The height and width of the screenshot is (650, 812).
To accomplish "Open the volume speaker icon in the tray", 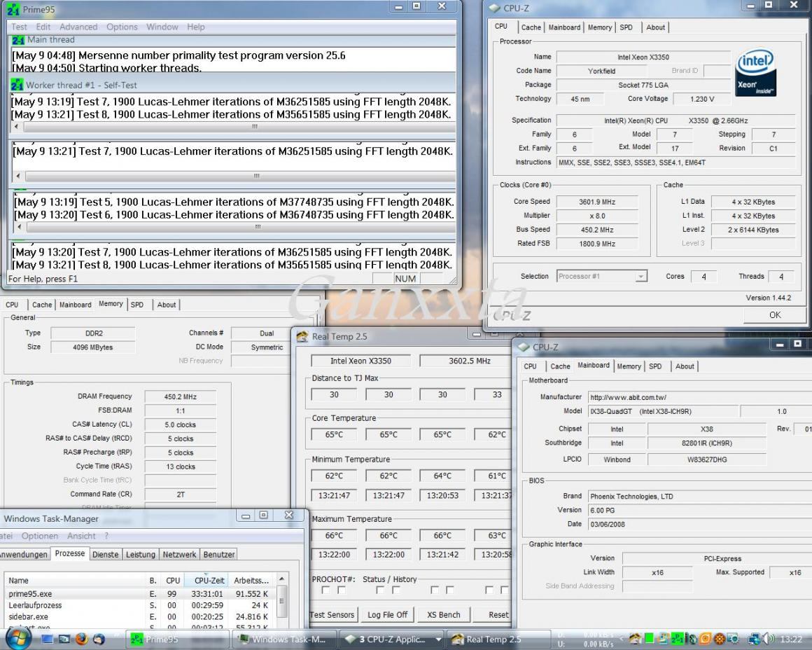I will click(x=769, y=639).
